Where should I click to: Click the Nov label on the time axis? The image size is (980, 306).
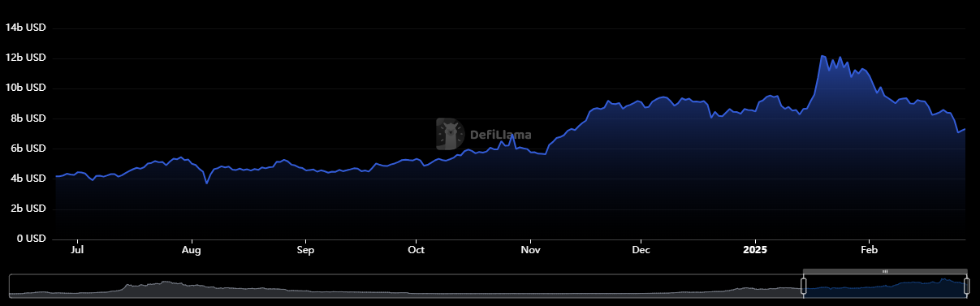coord(530,250)
